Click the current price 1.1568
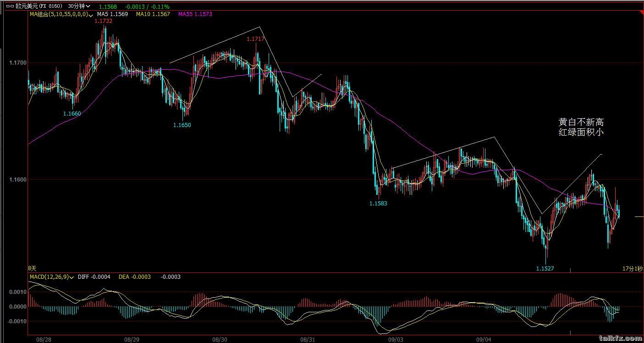 108,7
